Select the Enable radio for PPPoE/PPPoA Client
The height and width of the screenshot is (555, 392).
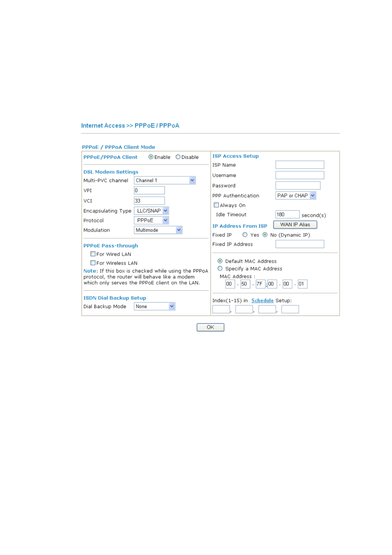[151, 157]
